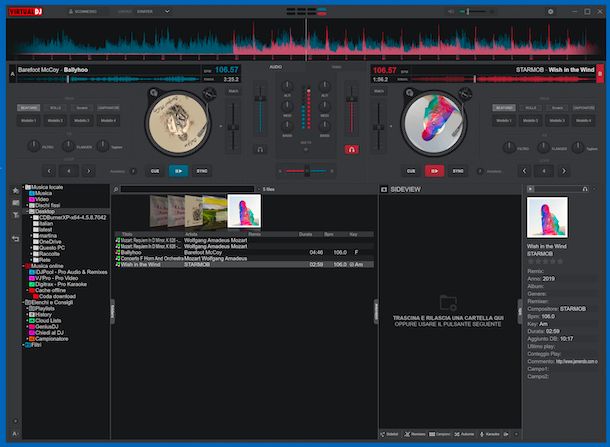Double loop length on left deck
The image size is (610, 447).
(x=89, y=171)
